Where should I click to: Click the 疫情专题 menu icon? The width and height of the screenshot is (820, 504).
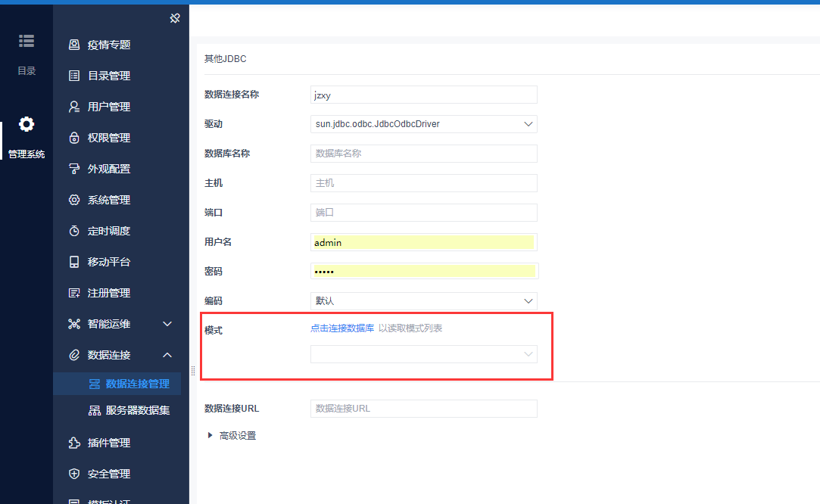point(74,45)
